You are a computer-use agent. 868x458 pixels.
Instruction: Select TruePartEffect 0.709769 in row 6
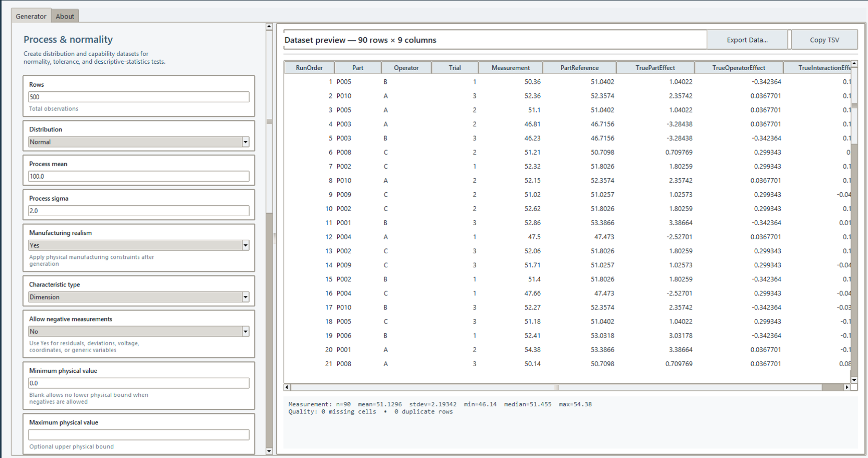click(679, 152)
